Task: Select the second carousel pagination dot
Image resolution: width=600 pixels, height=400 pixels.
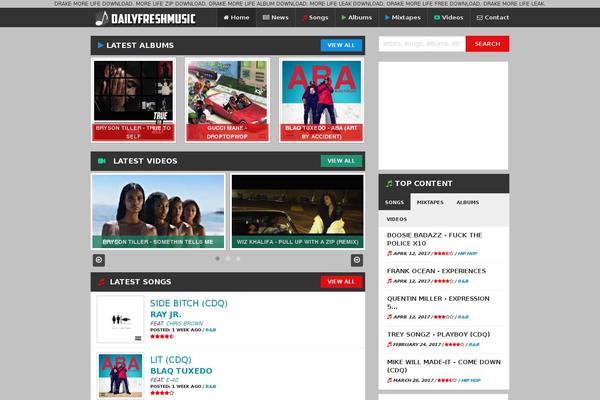Action: pyautogui.click(x=228, y=259)
